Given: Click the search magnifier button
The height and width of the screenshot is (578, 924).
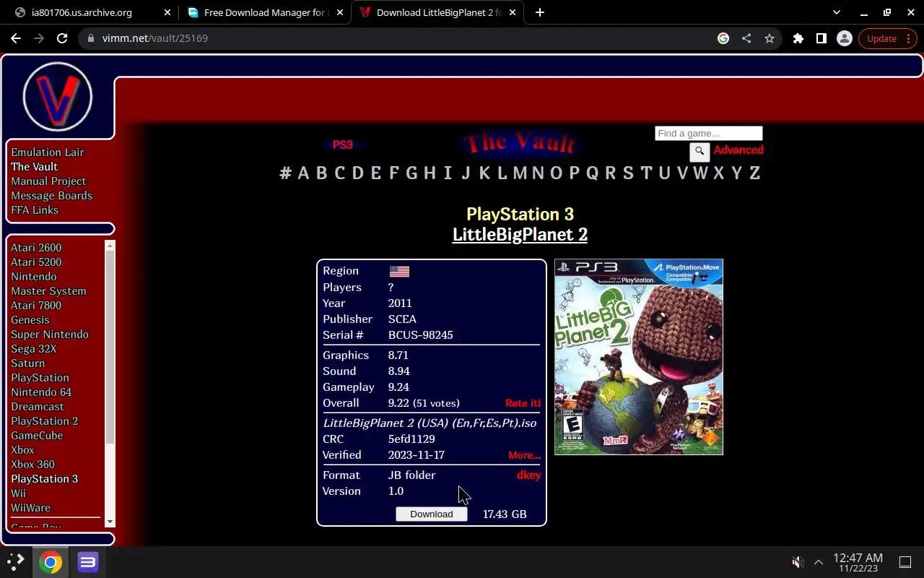Looking at the screenshot, I should (699, 152).
